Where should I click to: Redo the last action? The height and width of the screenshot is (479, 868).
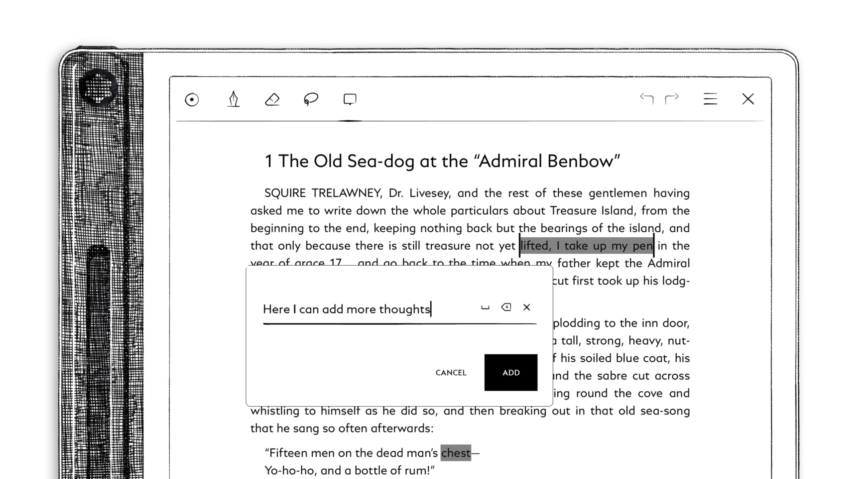pos(672,99)
